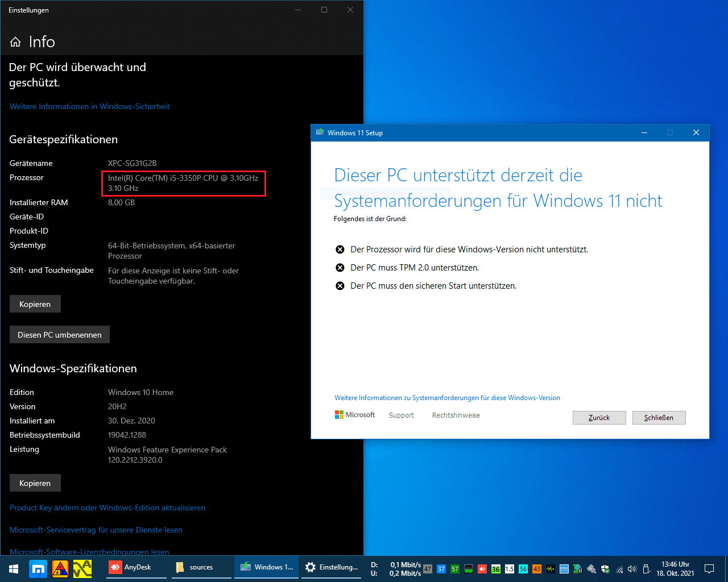Click the blue 37 tray indicator
The height and width of the screenshot is (582, 728).
[441, 568]
